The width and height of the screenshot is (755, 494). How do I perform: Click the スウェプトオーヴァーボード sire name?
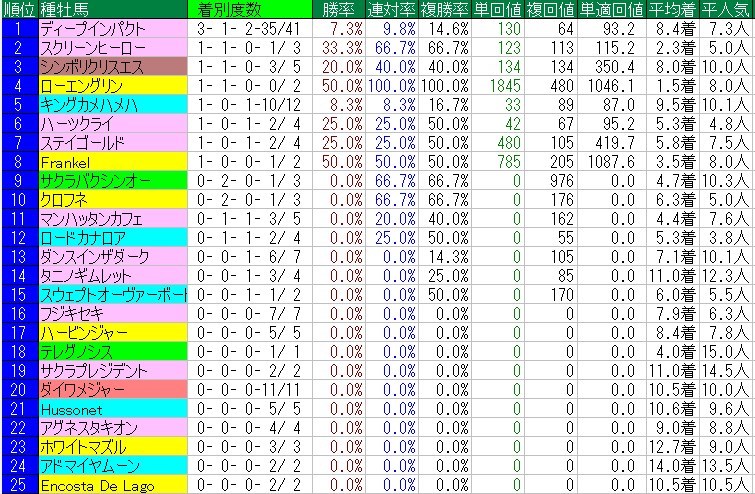113,295
